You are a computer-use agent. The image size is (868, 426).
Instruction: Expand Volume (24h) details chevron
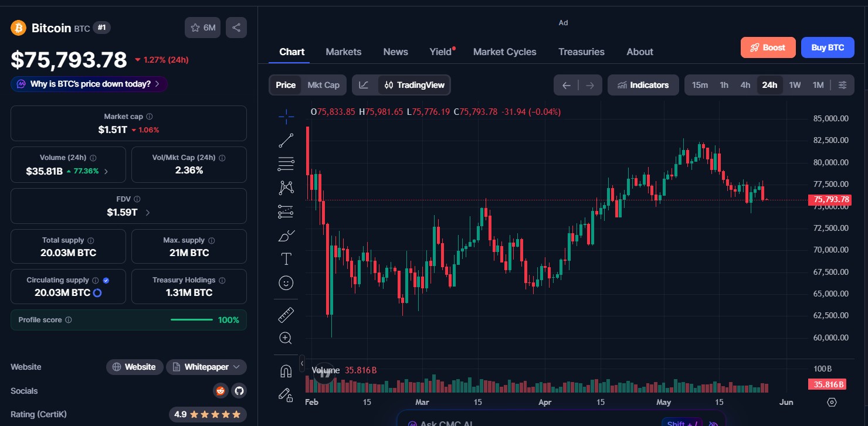pyautogui.click(x=106, y=171)
